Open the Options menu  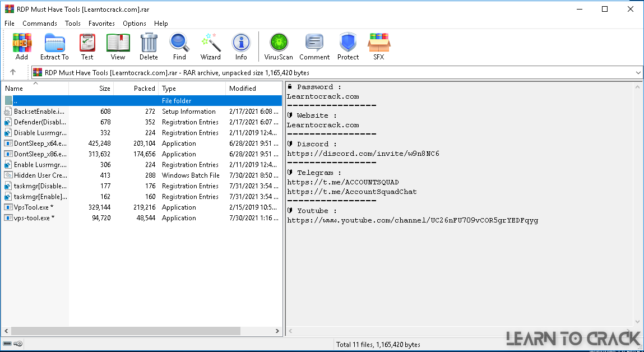(x=134, y=24)
